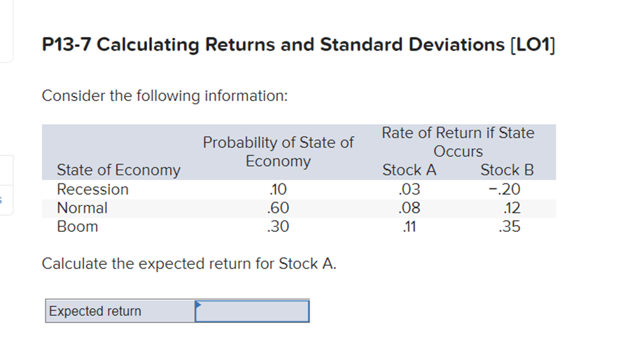This screenshot has height=356, width=644.
Task: Select the Boom state row label
Action: (x=77, y=226)
